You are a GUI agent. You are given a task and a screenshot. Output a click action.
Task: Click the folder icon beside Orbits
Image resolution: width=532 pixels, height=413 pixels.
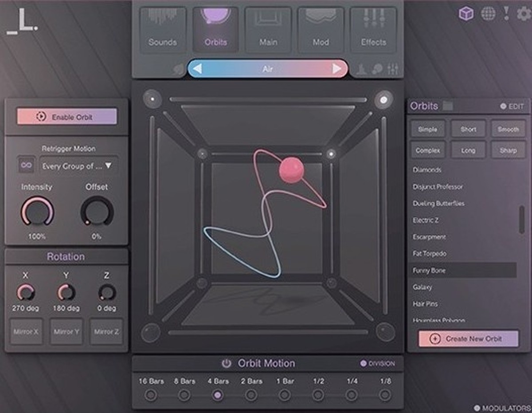448,106
